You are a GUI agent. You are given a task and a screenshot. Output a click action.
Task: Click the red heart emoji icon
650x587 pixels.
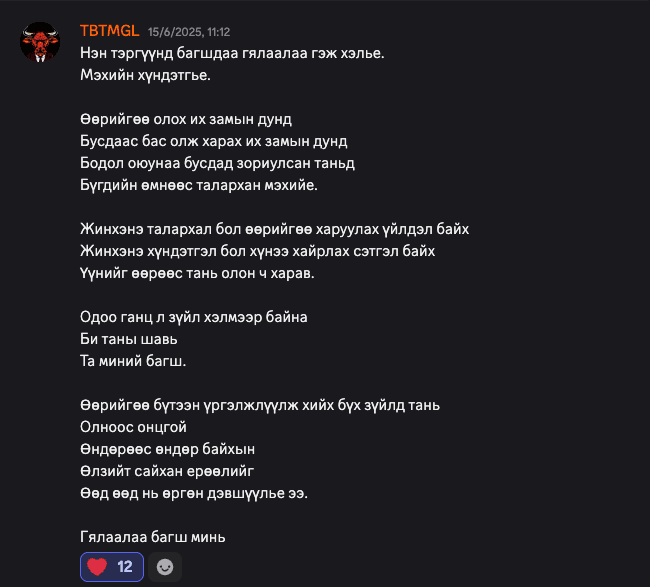click(97, 567)
